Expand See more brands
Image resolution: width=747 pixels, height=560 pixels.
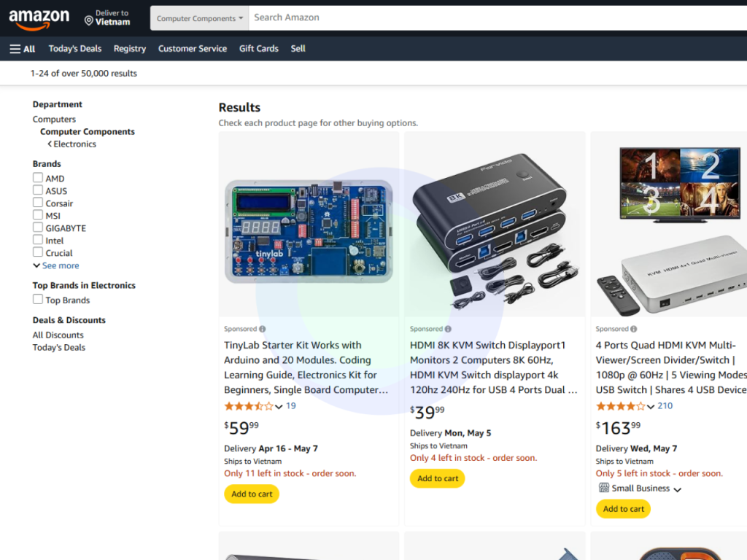[55, 265]
